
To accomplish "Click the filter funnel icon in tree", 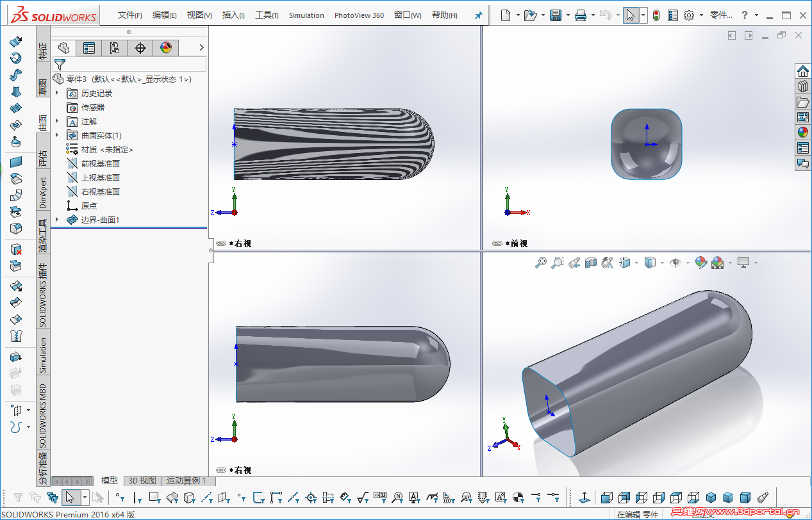I will (x=60, y=64).
